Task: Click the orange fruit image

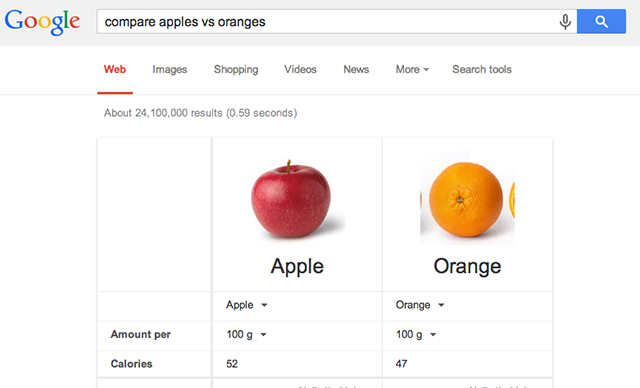Action: coord(467,199)
